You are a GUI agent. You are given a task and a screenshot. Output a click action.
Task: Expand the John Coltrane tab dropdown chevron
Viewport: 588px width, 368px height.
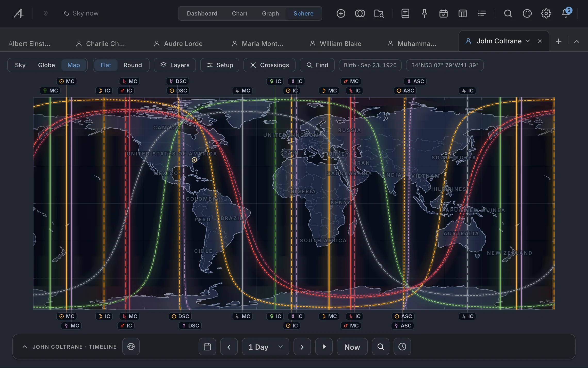click(528, 41)
